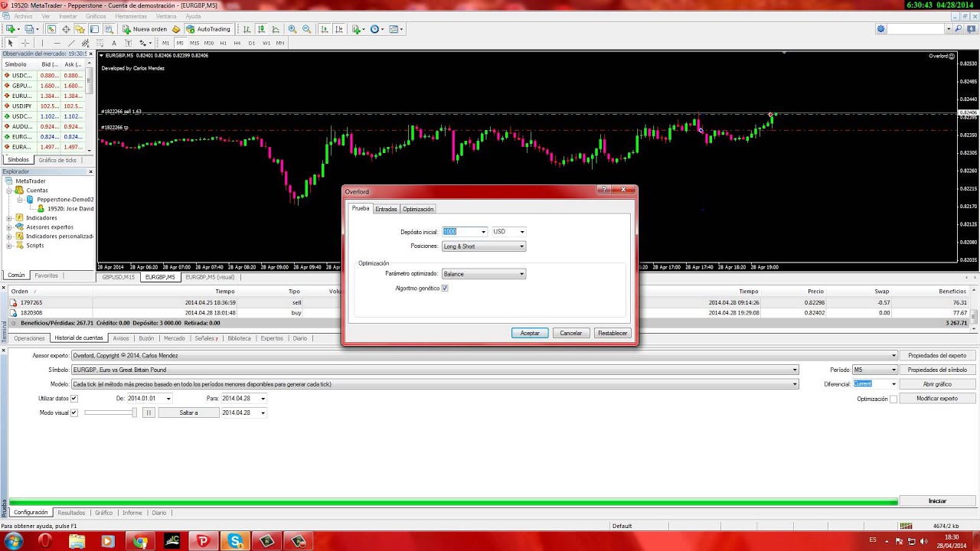Toggle the Terminal window toolbar icon
Screen dimensions: 980x551
point(94,29)
